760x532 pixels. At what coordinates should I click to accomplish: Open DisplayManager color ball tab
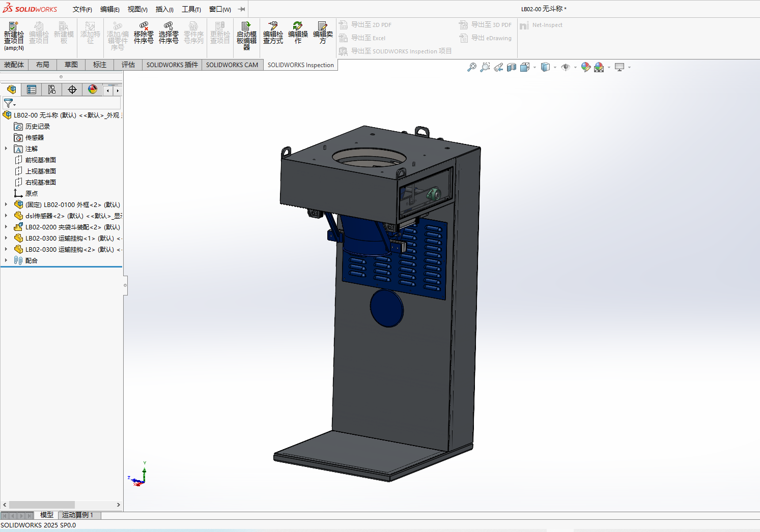[x=93, y=90]
